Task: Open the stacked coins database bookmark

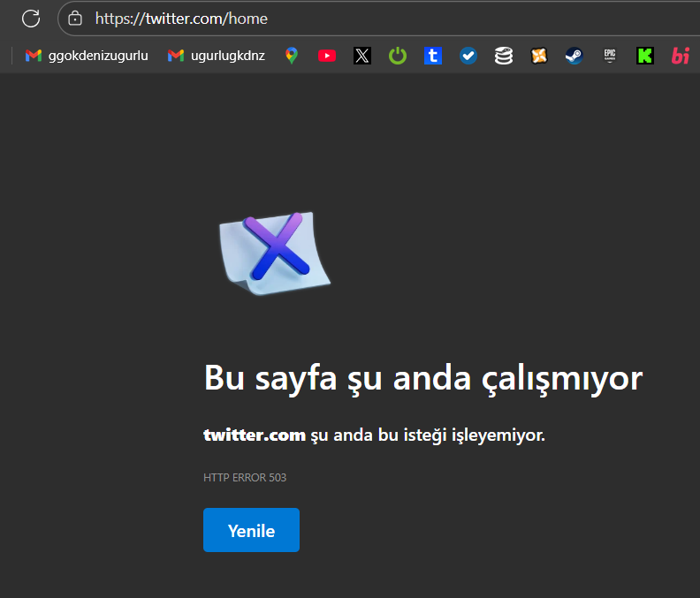Action: pyautogui.click(x=504, y=56)
